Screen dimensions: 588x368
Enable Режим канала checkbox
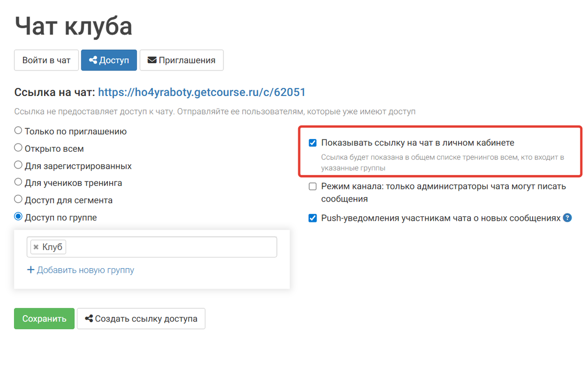(312, 186)
